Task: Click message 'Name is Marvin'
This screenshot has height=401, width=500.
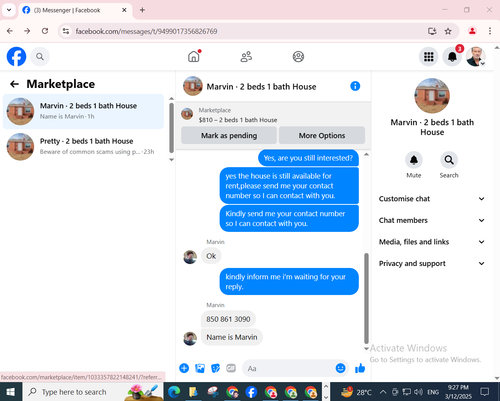Action: tap(232, 337)
